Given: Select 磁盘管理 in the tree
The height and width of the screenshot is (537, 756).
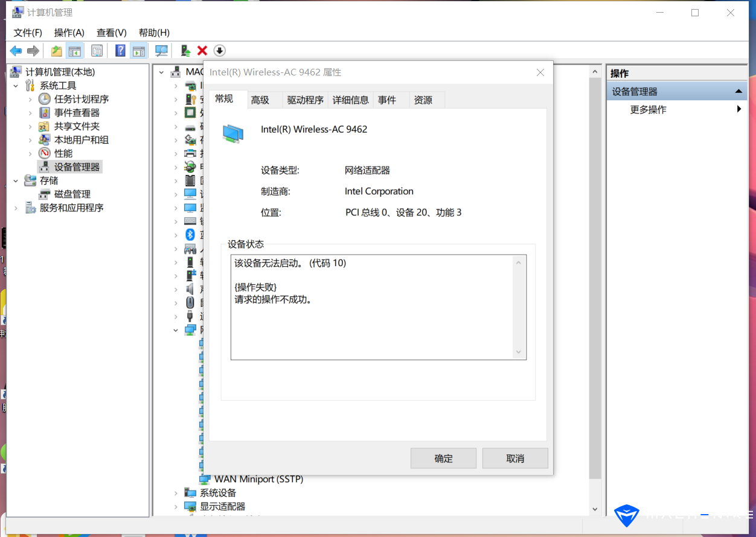Looking at the screenshot, I should [x=72, y=194].
